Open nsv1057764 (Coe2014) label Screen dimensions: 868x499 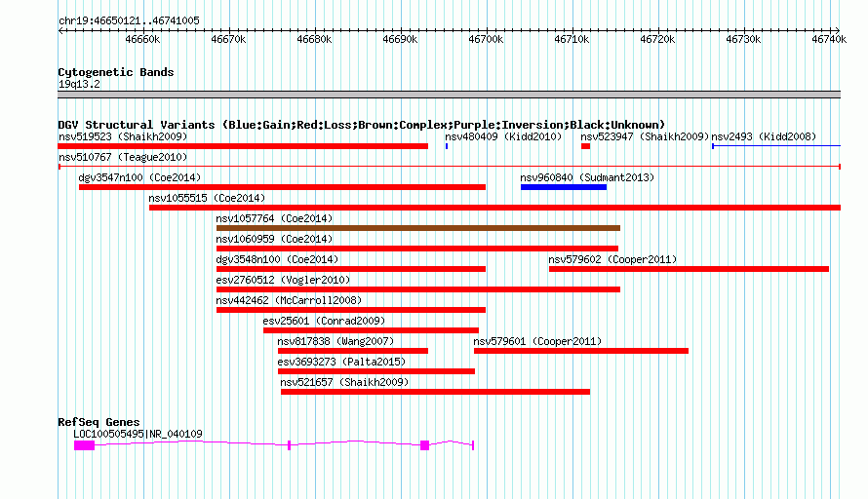coord(275,218)
